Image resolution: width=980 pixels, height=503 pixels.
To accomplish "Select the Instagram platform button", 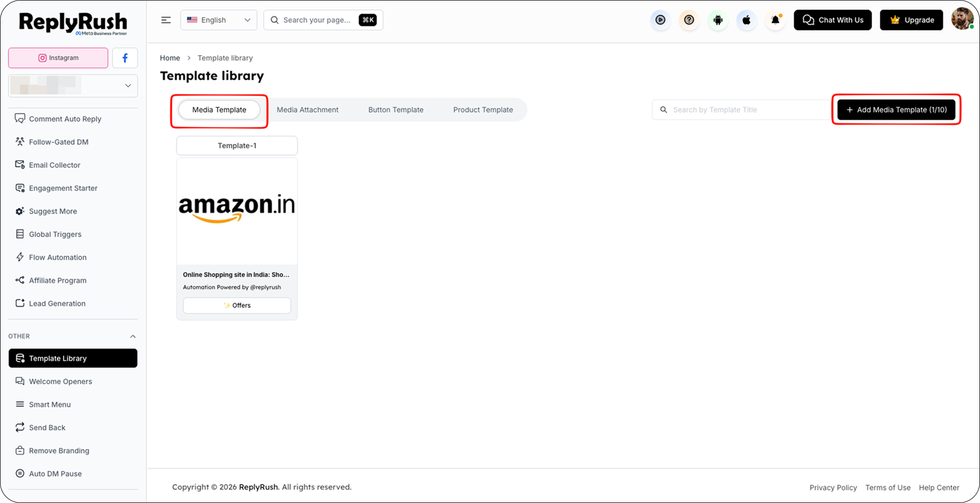I will point(58,58).
